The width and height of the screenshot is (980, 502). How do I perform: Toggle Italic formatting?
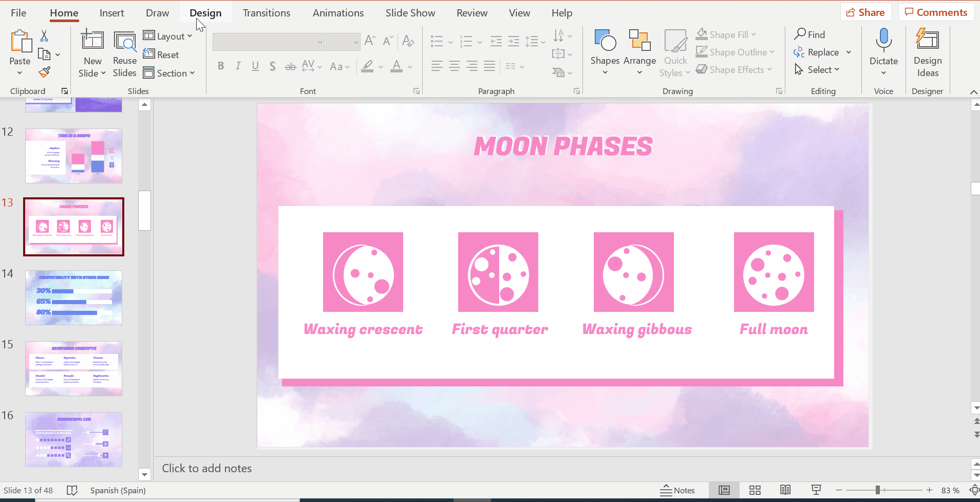[x=238, y=66]
